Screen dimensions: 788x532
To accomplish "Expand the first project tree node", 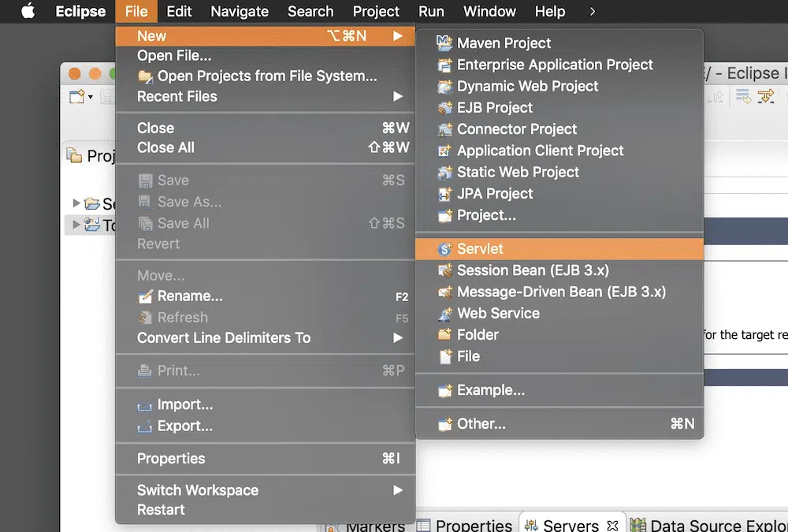I will point(76,204).
